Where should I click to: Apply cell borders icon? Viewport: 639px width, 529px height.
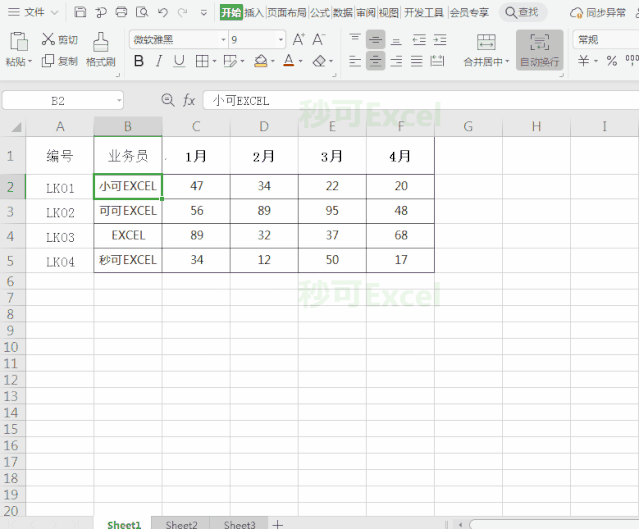point(202,61)
